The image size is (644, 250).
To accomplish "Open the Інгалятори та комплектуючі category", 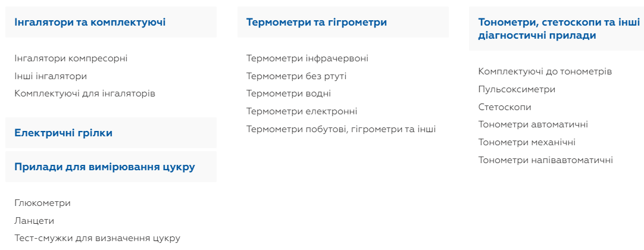I will tap(90, 23).
